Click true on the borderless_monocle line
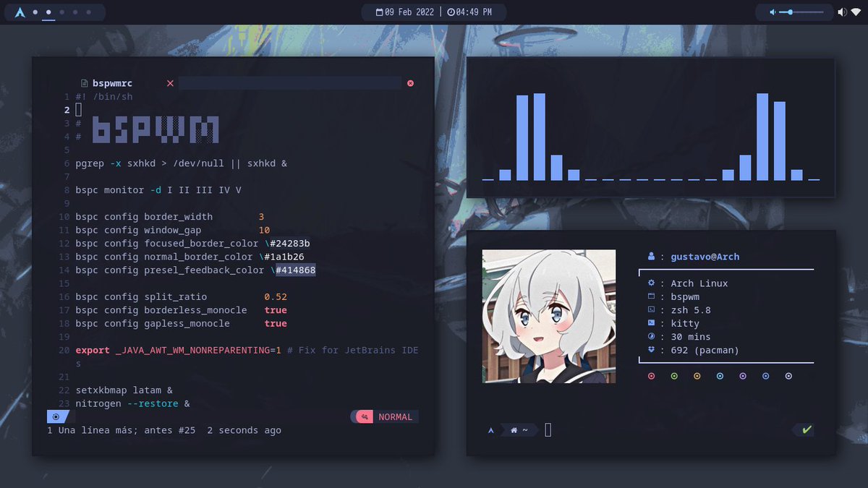 276,310
